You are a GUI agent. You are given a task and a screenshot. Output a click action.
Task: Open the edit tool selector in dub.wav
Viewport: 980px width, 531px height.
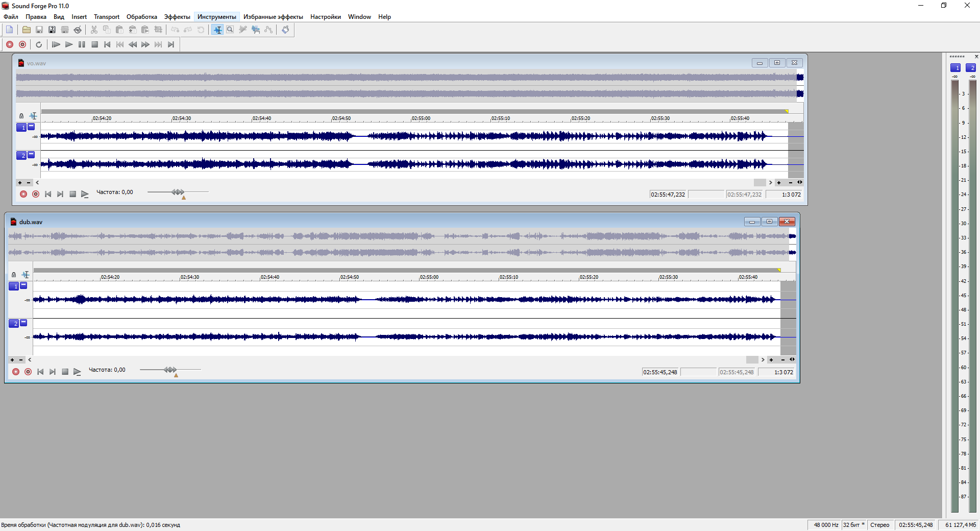pos(26,275)
